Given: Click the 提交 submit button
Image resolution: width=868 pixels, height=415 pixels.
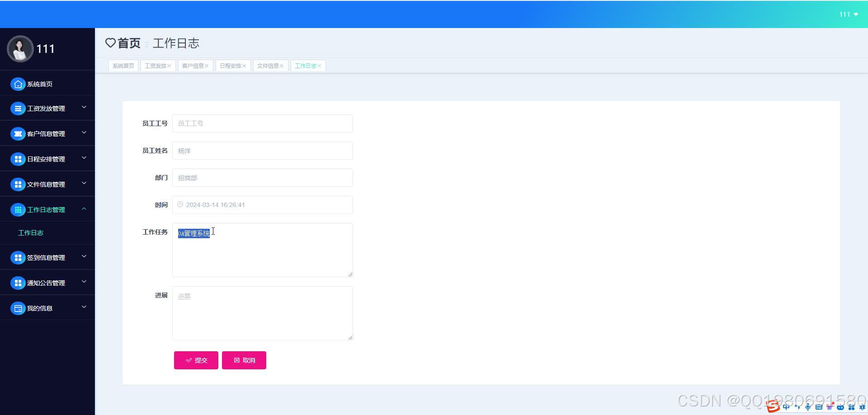Looking at the screenshot, I should 196,360.
